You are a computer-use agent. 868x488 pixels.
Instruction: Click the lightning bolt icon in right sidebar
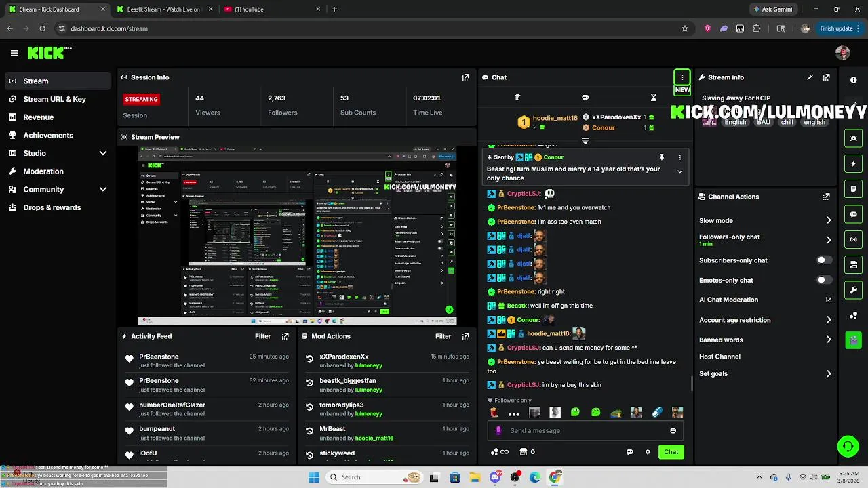(x=854, y=163)
